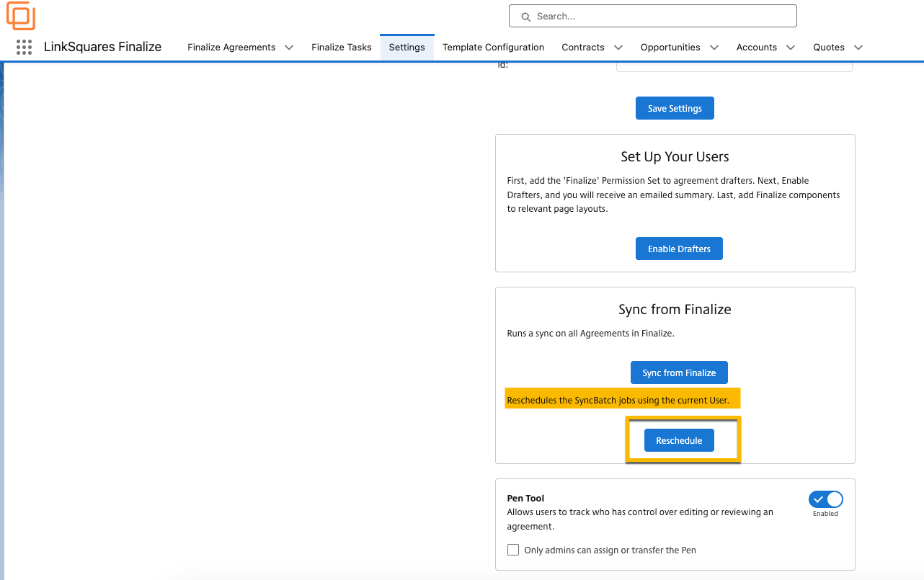Switch to the Finalize Tasks tab

[x=342, y=47]
